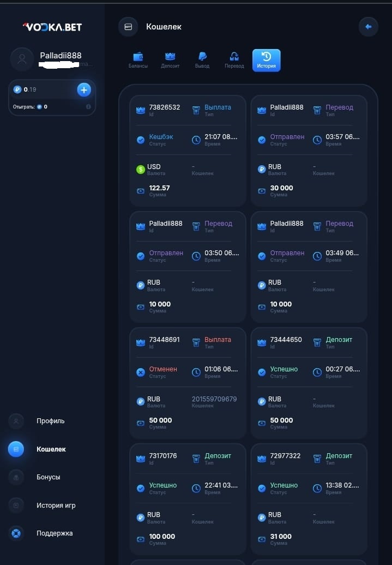Click the Профиль sidebar icon
The height and width of the screenshot is (565, 392).
pyautogui.click(x=16, y=421)
